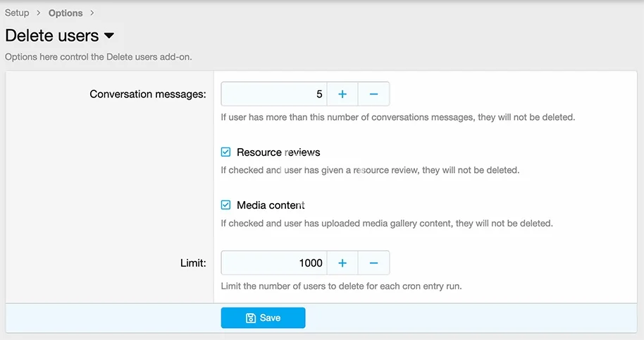Click into the Limit number field
Screen dimensions: 644x340
pos(274,263)
